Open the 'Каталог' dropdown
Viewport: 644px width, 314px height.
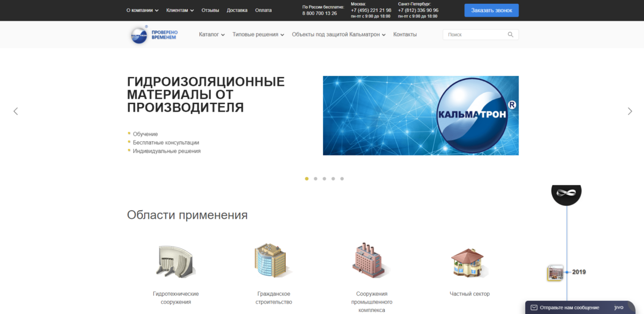(x=212, y=35)
